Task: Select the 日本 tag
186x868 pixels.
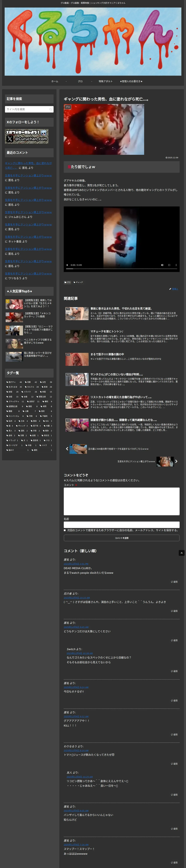Action: click(x=23, y=421)
